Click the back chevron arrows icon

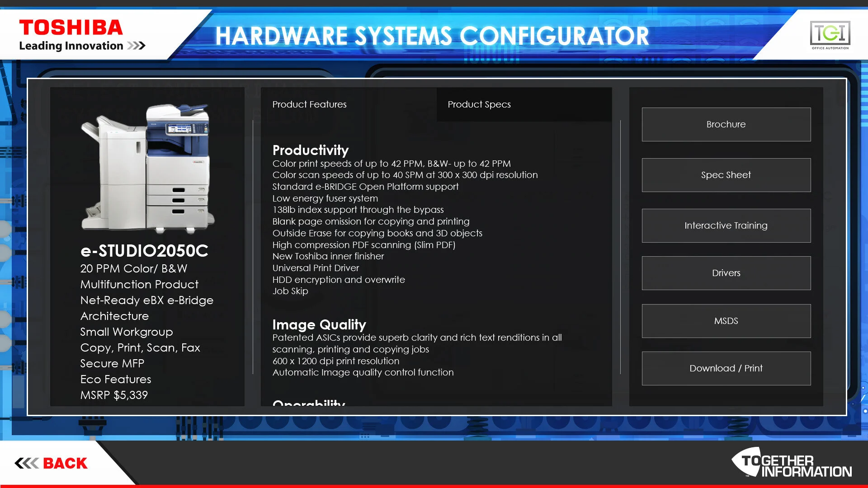(26, 463)
